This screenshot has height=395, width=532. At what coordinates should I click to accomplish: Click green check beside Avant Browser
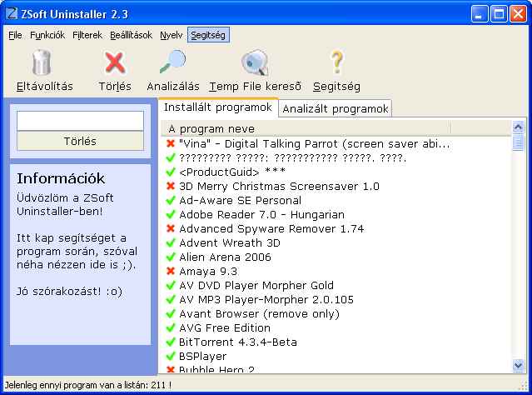171,313
